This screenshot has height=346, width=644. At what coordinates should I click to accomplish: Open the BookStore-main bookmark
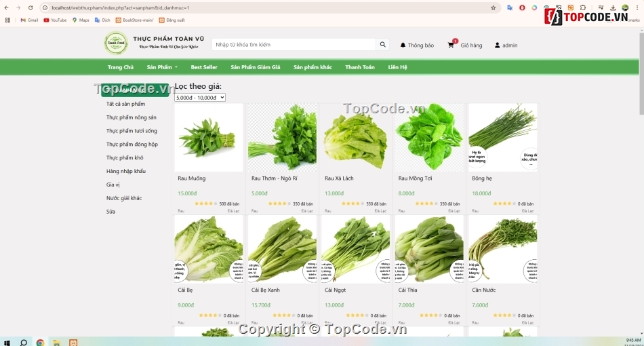click(135, 20)
